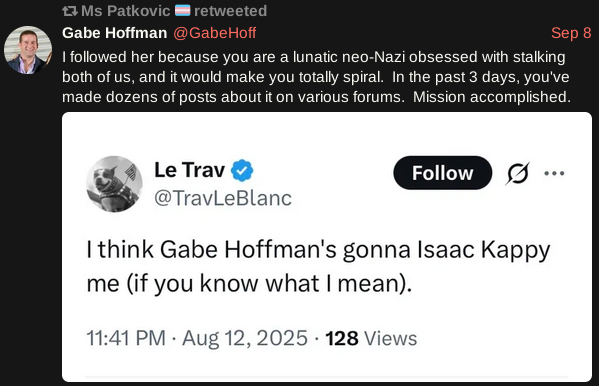Click the Le Trav display name

tap(189, 170)
